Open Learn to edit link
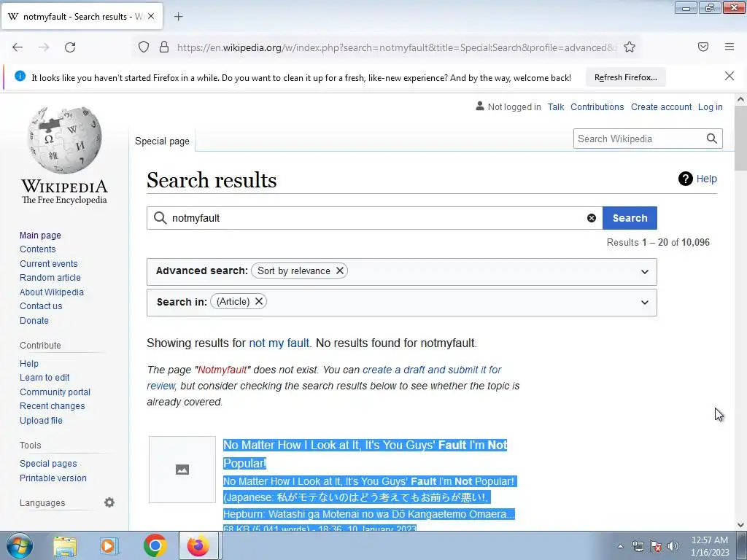Image resolution: width=747 pixels, height=560 pixels. pos(44,378)
